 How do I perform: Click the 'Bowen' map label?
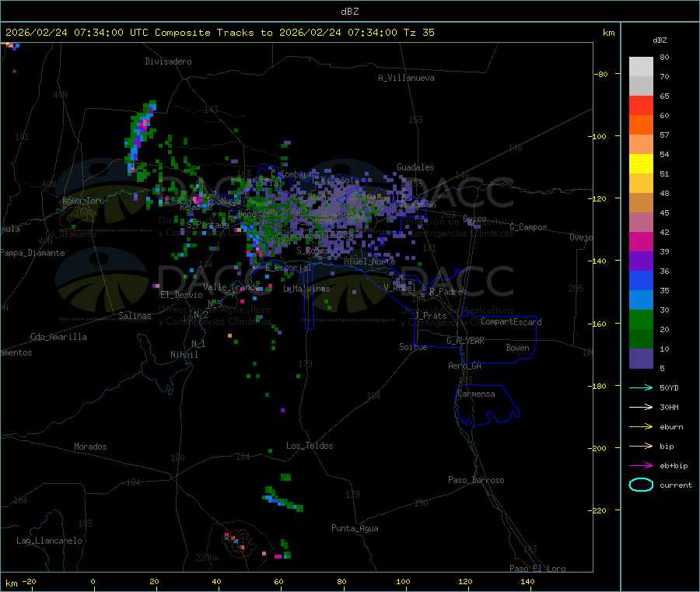click(x=518, y=348)
